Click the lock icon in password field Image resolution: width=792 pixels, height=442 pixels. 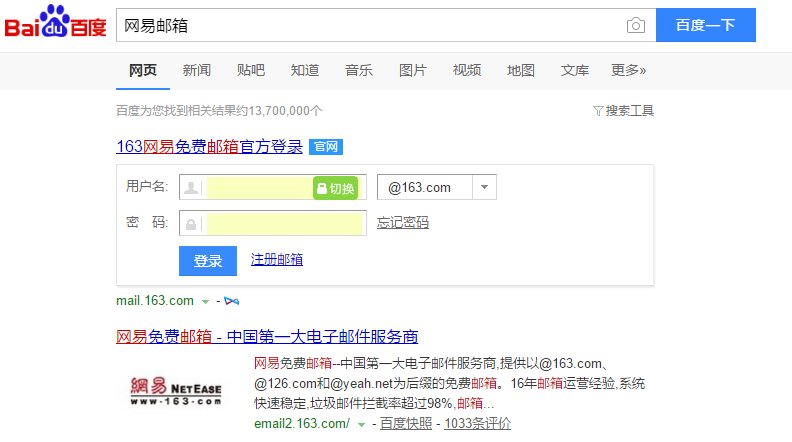191,224
